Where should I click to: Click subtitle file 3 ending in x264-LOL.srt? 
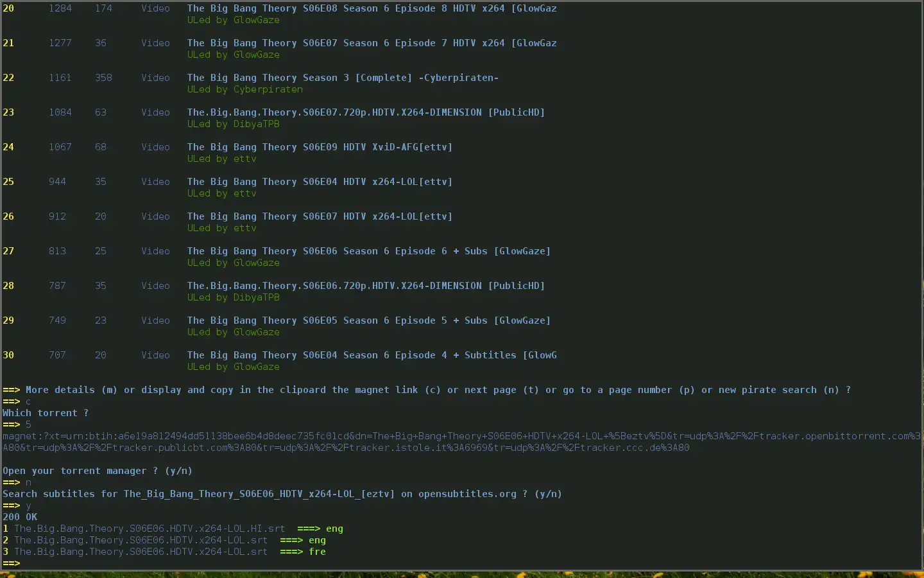point(141,552)
